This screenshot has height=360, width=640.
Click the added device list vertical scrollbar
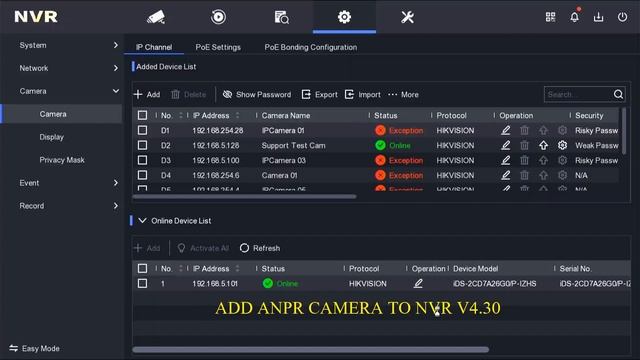tap(624, 131)
